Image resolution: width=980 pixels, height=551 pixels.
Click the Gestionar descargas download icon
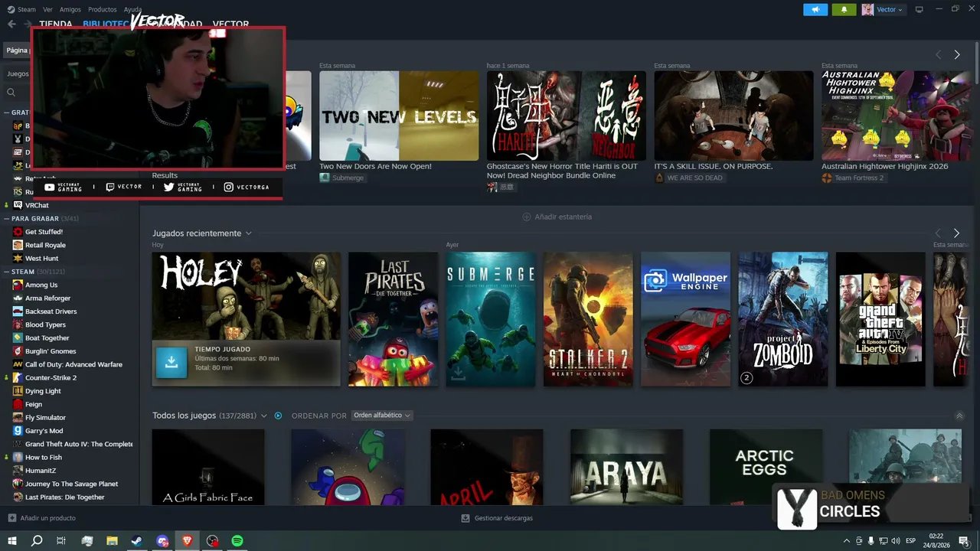click(465, 518)
